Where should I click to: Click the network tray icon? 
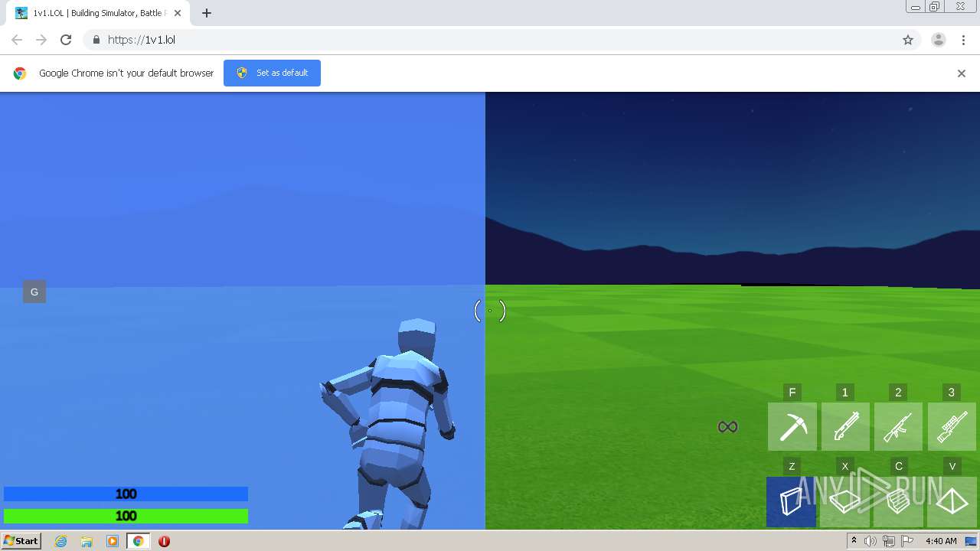click(x=888, y=541)
